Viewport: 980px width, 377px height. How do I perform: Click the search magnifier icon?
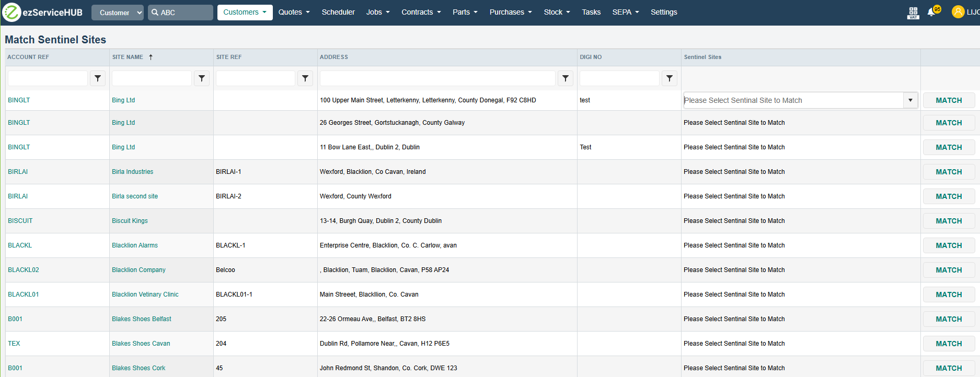click(x=155, y=13)
